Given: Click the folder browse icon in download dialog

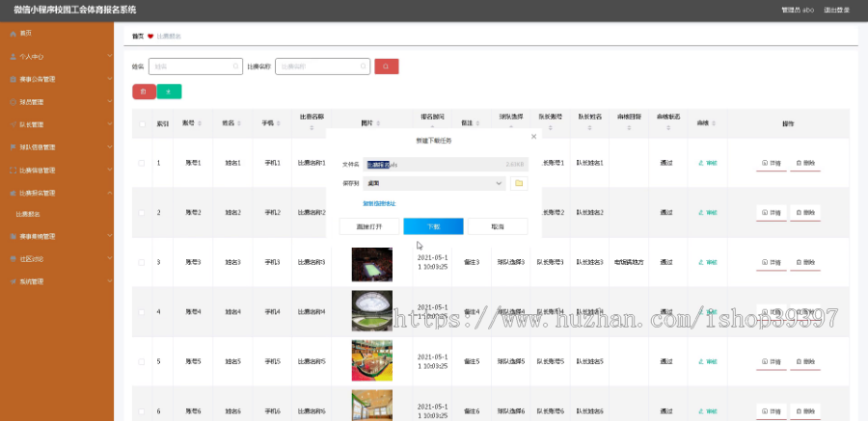Looking at the screenshot, I should pos(519,183).
